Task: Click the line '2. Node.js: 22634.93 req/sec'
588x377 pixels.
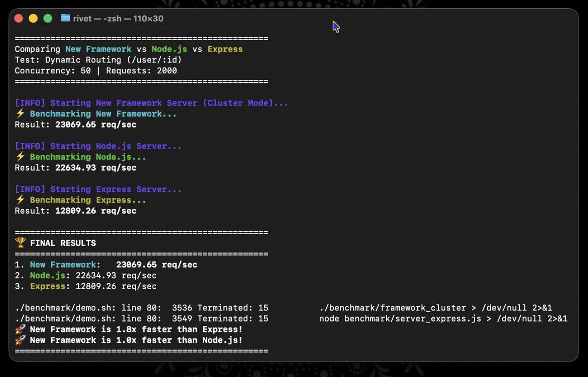Action: 86,275
